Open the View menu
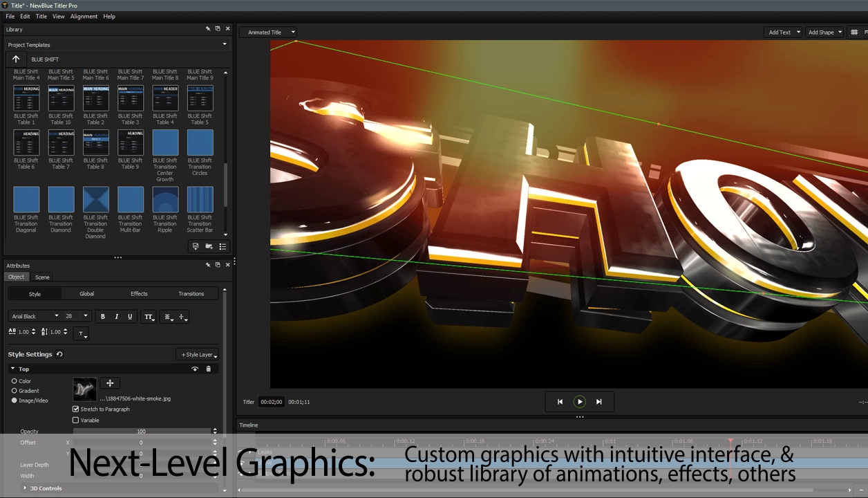This screenshot has height=498, width=868. pos(59,16)
